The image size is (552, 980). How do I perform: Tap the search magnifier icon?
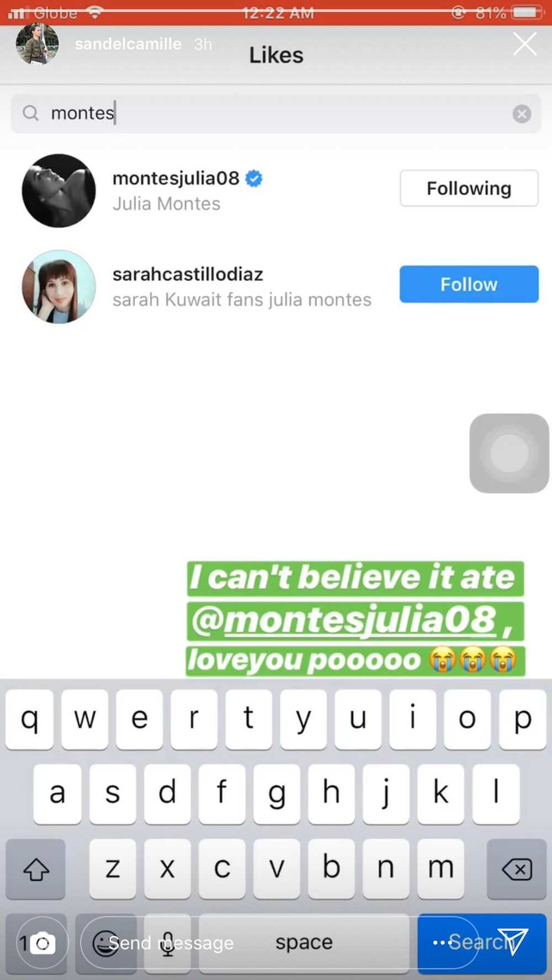(x=31, y=113)
